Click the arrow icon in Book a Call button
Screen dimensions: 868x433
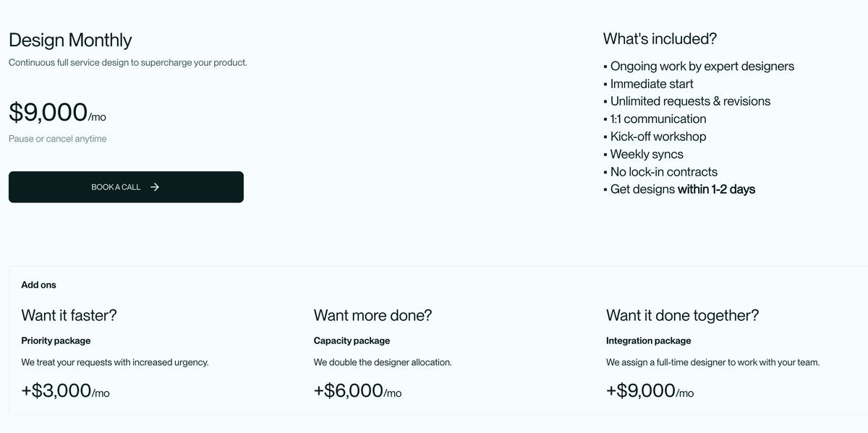(x=155, y=187)
